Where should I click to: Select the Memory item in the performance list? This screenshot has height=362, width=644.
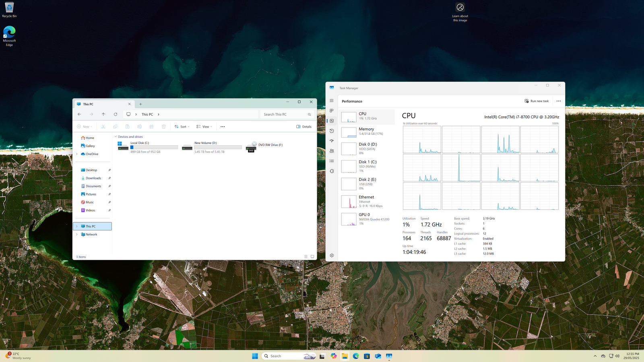[366, 131]
